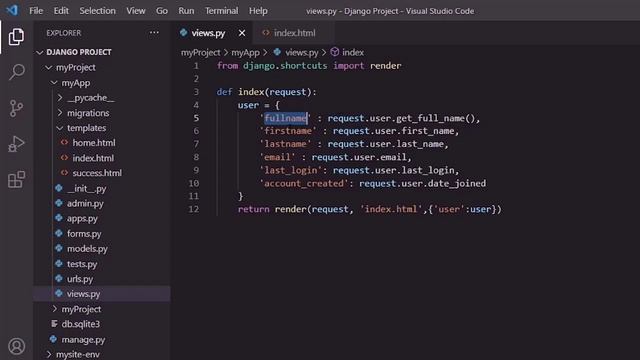Click the 'firstname' key on line 6
The image size is (640, 360).
click(x=288, y=131)
